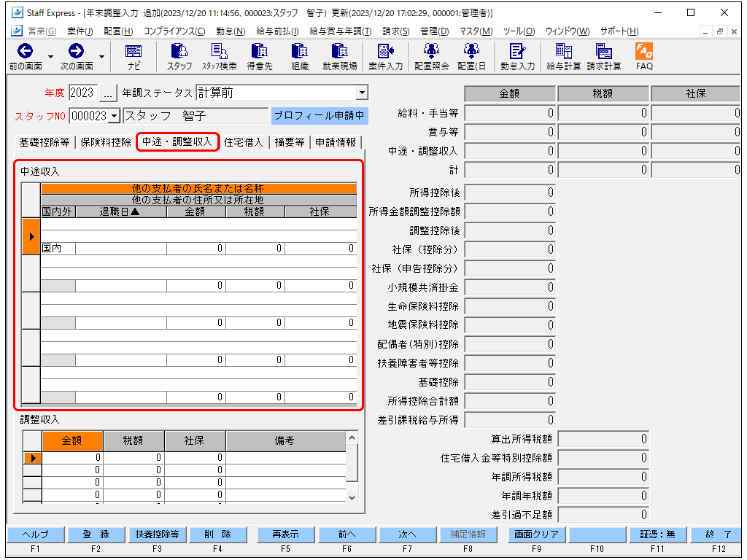Click the FAQ icon
This screenshot has width=747, height=560.
[x=644, y=56]
